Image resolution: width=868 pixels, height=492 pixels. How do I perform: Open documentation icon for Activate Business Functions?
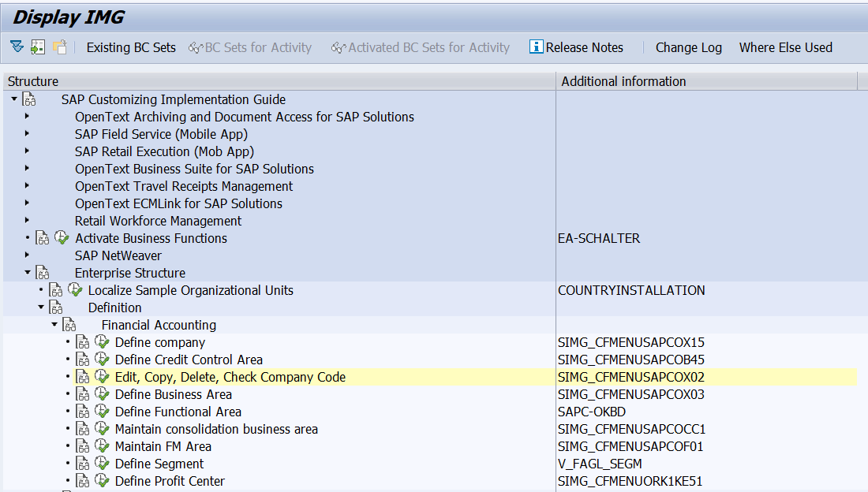43,239
